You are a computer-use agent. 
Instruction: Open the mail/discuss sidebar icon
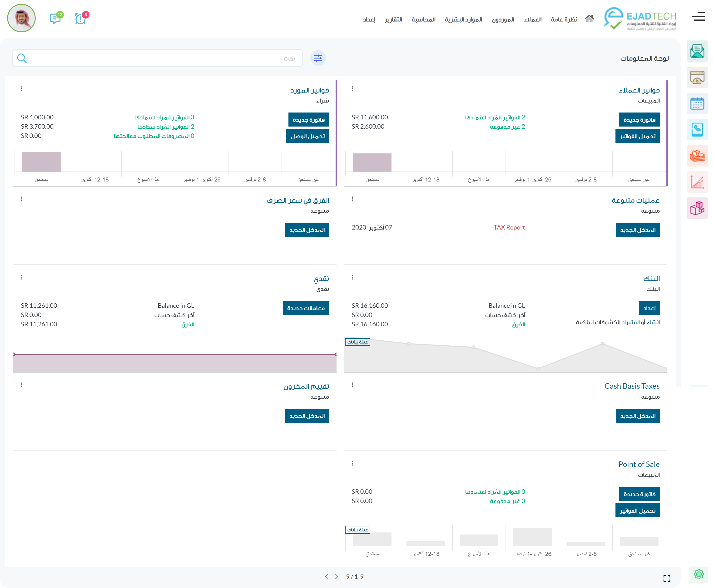697,51
